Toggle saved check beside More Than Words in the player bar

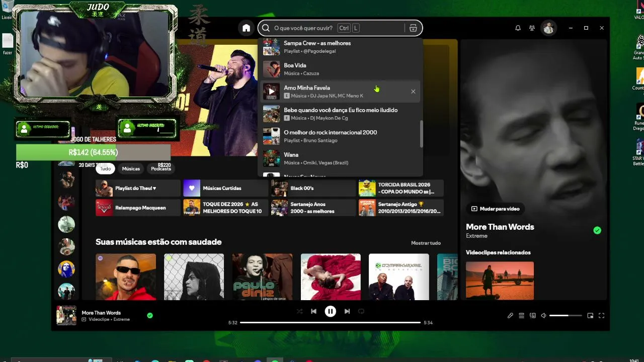[150, 315]
